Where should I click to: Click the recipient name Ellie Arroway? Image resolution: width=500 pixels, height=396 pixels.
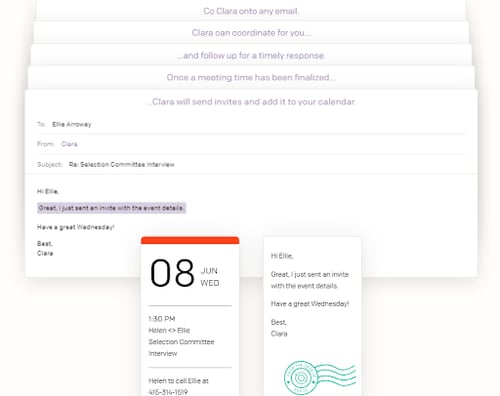coord(72,124)
